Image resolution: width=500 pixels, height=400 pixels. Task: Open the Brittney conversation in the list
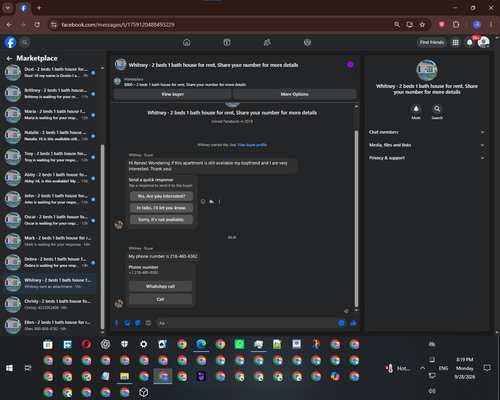tap(50, 93)
